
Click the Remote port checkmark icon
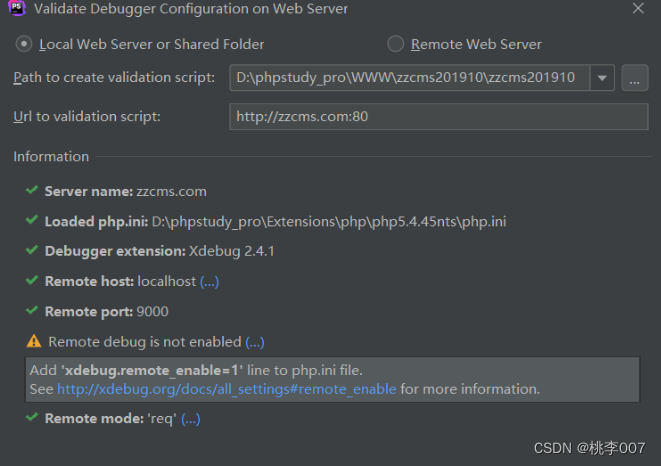point(32,310)
